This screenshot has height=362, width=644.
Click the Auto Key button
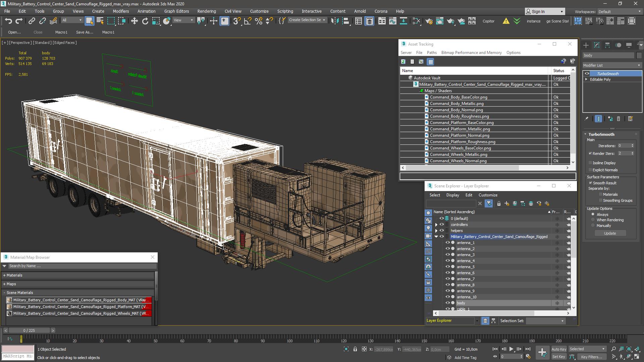[558, 349]
